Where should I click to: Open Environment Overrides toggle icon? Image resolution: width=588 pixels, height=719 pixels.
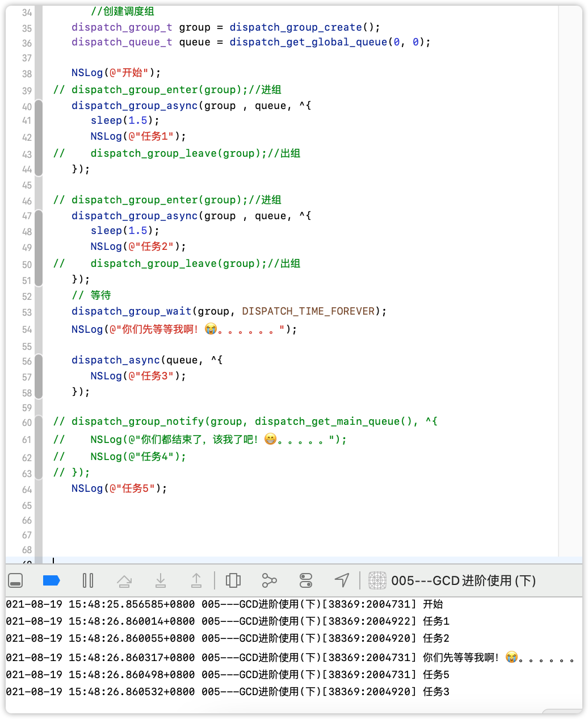coord(306,580)
